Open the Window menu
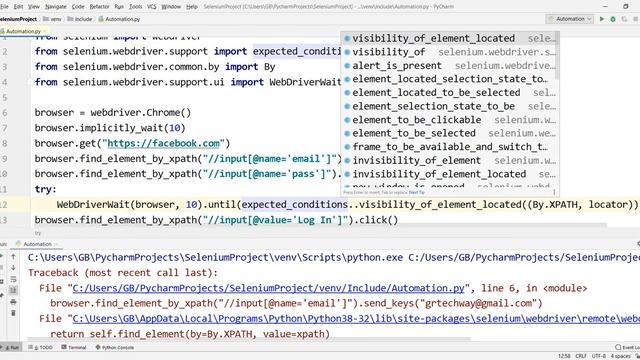Screen dimensions: 640x360 pos(171,7)
